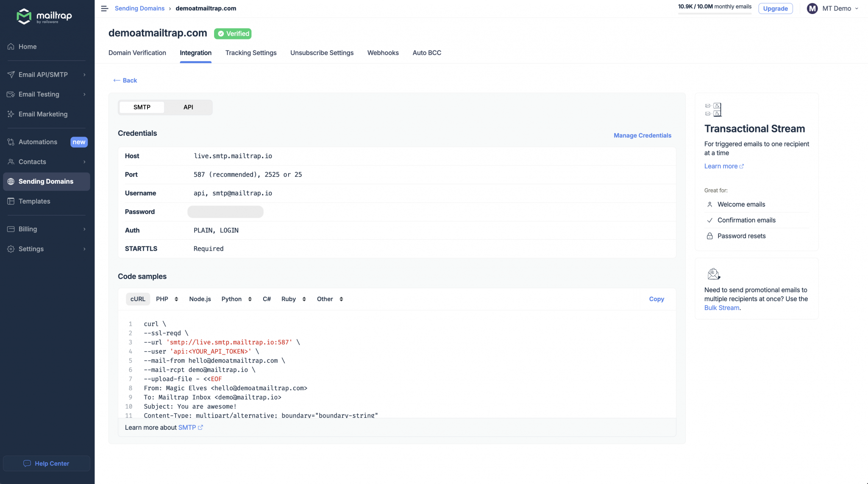
Task: Open the hamburger navigation menu
Action: pos(104,8)
